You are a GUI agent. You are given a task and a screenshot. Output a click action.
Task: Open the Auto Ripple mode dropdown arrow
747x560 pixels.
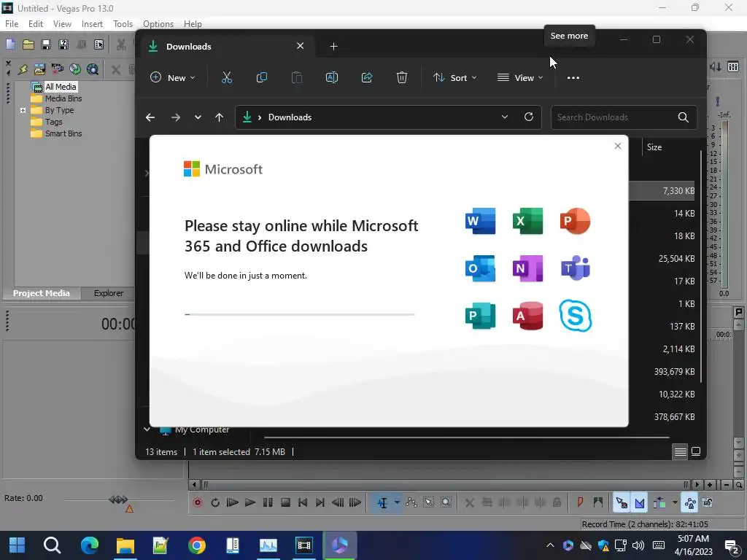pos(675,502)
